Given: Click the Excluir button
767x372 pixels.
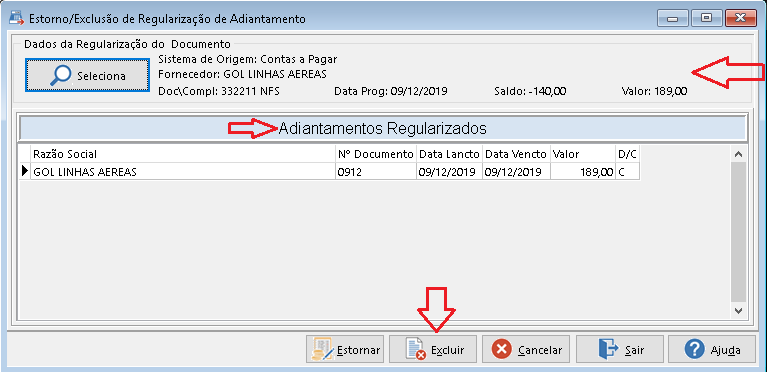Looking at the screenshot, I should click(433, 349).
